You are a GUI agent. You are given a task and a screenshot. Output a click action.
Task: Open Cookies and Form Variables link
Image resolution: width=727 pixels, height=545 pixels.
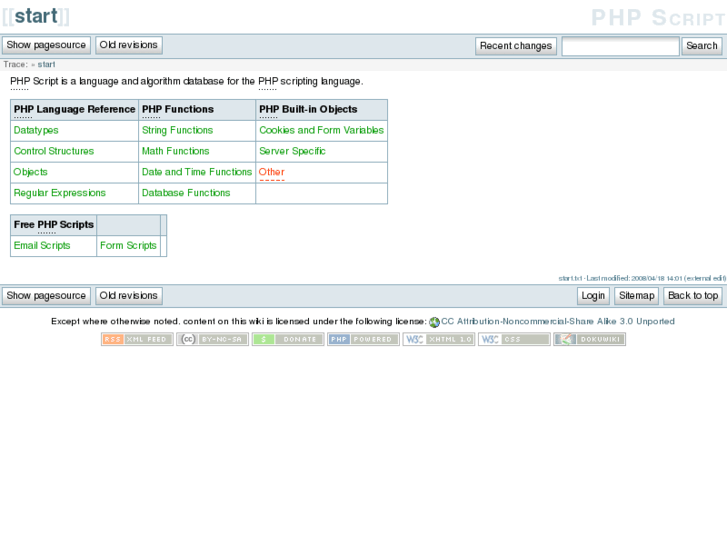click(322, 130)
